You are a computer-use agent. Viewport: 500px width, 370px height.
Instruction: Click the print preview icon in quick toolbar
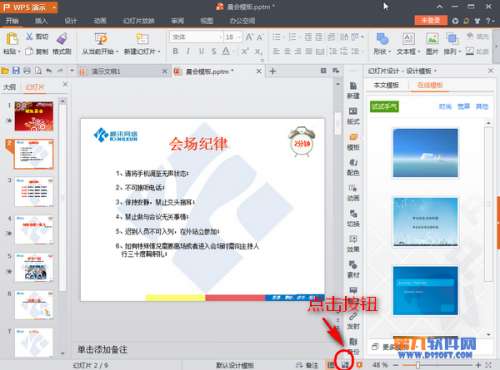click(x=38, y=71)
